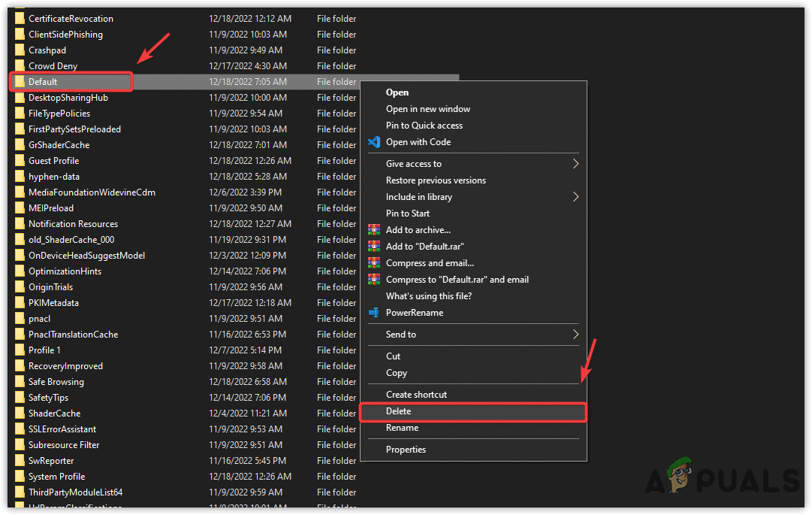This screenshot has width=812, height=515.
Task: Expand the Give access to submenu arrow
Action: point(575,164)
